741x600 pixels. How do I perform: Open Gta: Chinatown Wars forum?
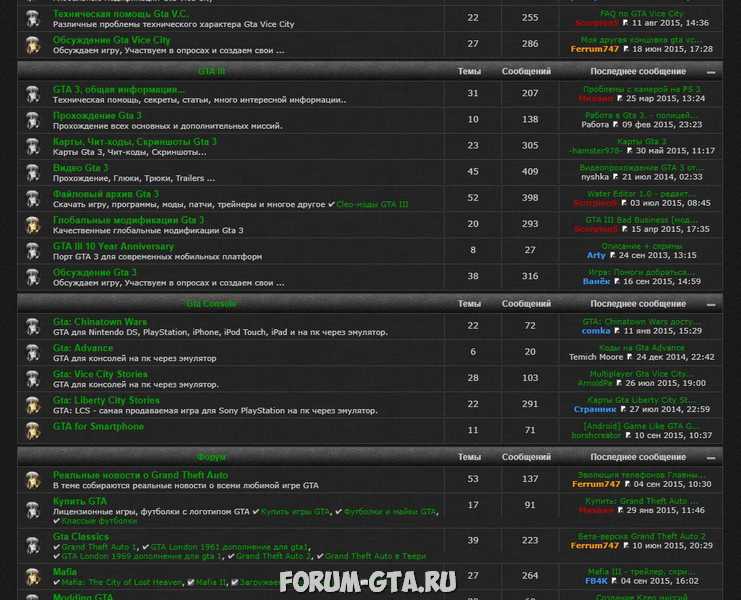point(100,322)
